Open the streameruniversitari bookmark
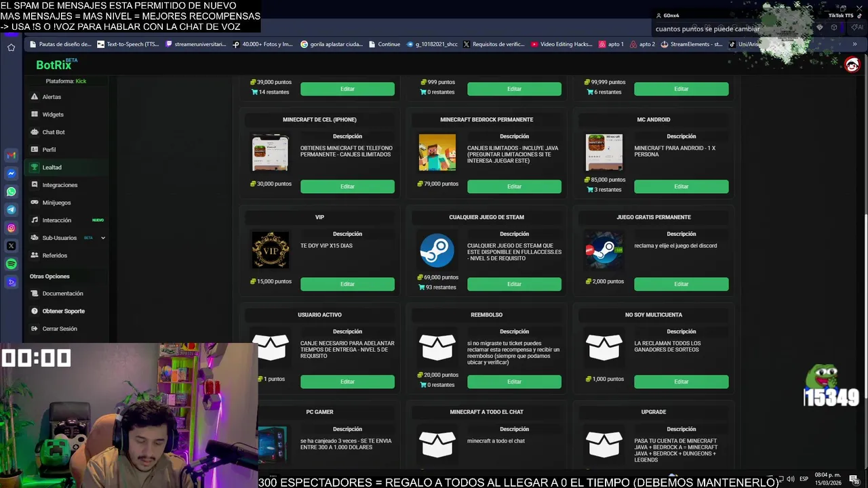The image size is (868, 488). click(195, 44)
